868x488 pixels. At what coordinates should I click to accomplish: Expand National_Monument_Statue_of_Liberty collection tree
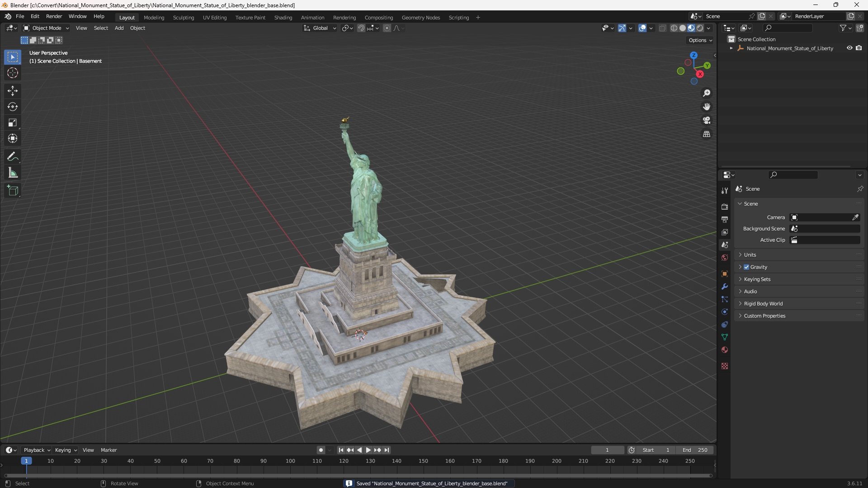click(731, 48)
